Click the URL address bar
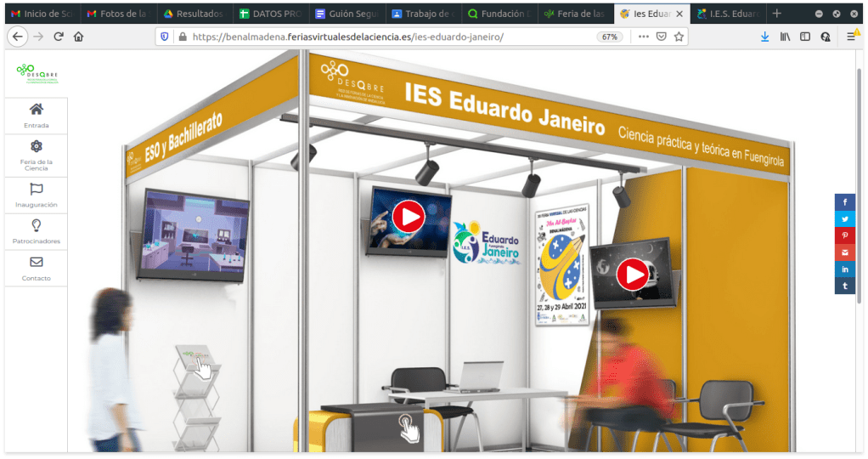 [382, 37]
